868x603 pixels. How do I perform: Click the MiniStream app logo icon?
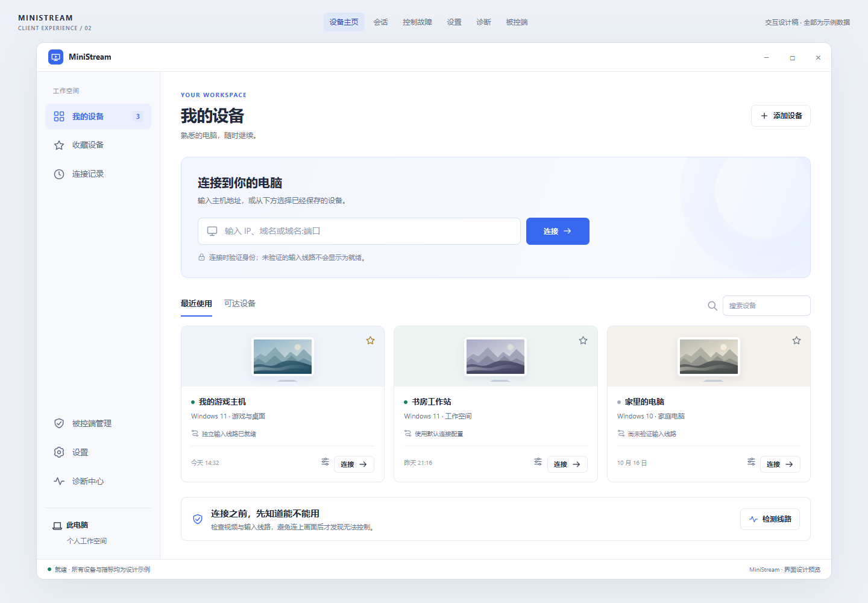point(55,57)
